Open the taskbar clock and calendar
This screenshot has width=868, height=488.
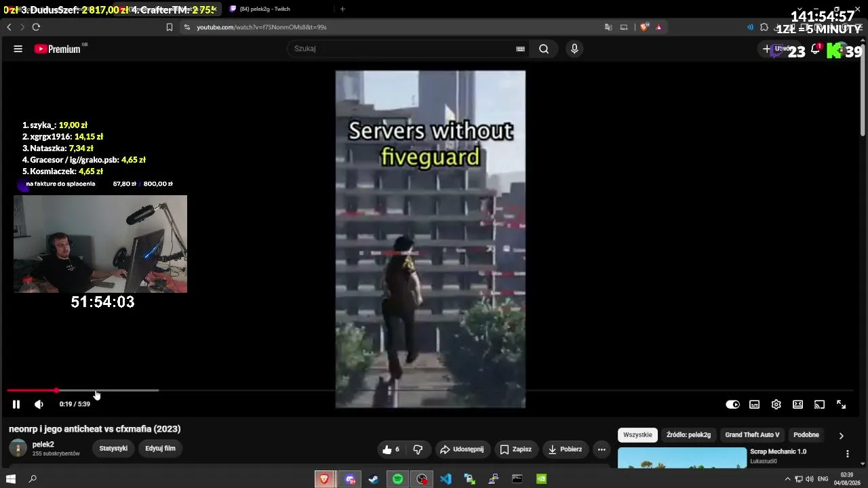pyautogui.click(x=846, y=479)
